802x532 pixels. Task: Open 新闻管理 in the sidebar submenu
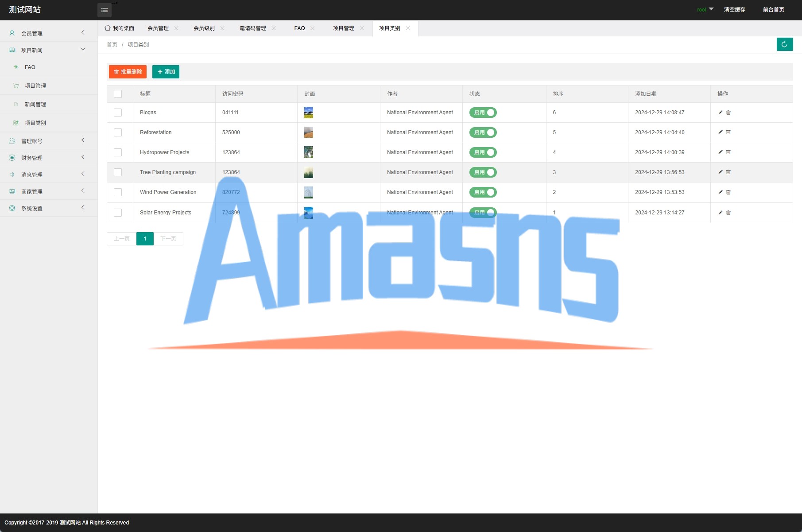tap(35, 105)
